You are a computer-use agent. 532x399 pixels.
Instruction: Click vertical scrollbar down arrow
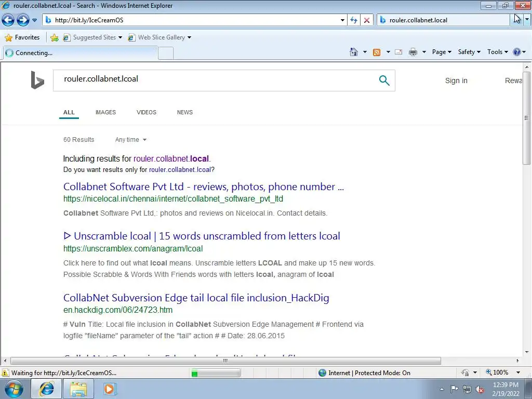[526, 352]
